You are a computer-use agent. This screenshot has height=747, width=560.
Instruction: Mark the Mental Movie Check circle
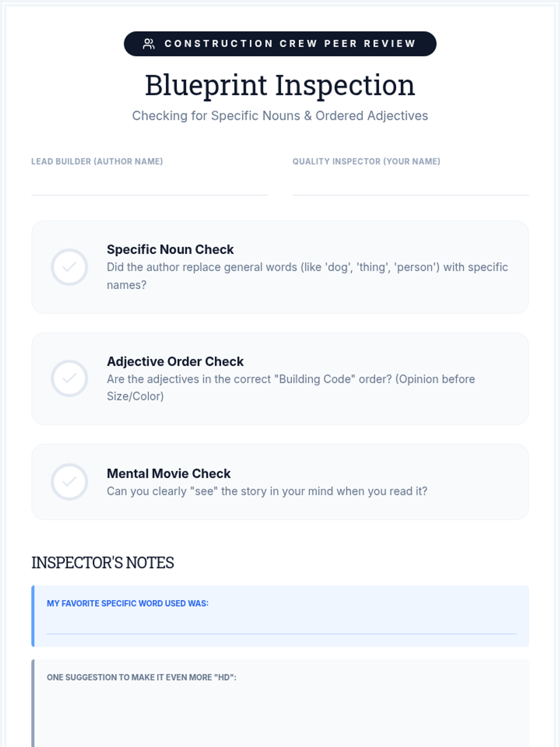click(70, 482)
